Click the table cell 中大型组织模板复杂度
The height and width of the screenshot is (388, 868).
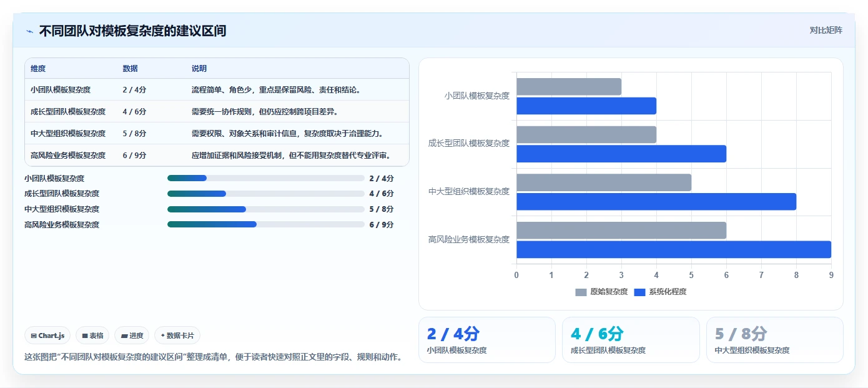point(68,134)
